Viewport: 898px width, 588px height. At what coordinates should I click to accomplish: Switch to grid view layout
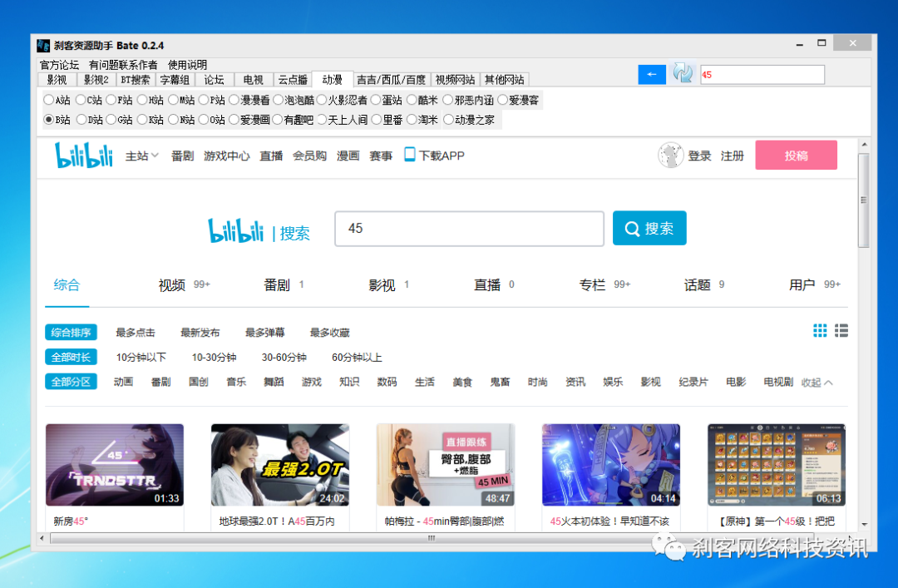pyautogui.click(x=820, y=330)
